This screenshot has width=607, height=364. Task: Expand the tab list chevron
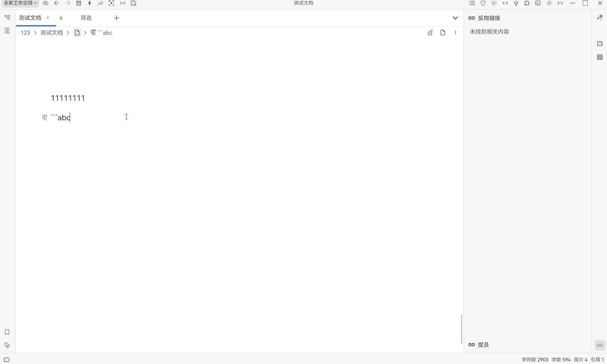(x=455, y=18)
